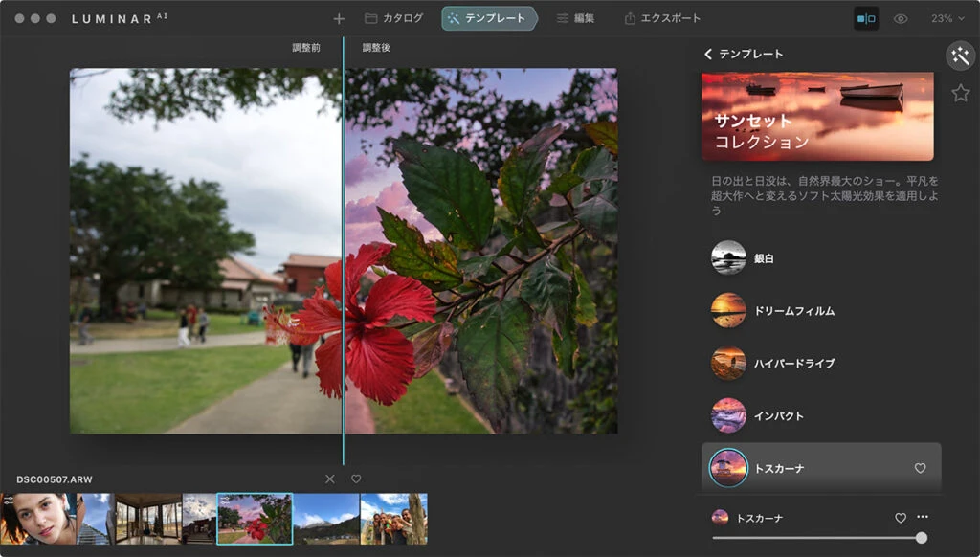Open the カタログ tab
Image resolution: width=980 pixels, height=557 pixels.
tap(393, 18)
